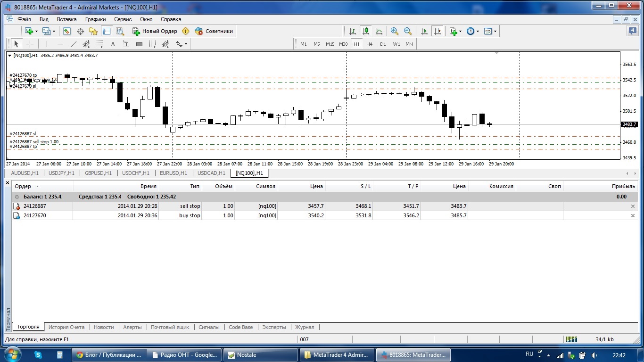
Task: Draw a horizontal line tool
Action: pyautogui.click(x=60, y=44)
